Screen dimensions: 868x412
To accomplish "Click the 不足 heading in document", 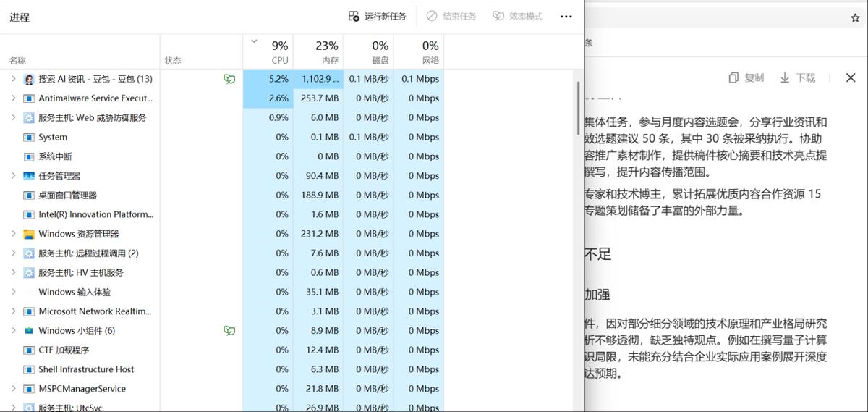I will point(598,254).
